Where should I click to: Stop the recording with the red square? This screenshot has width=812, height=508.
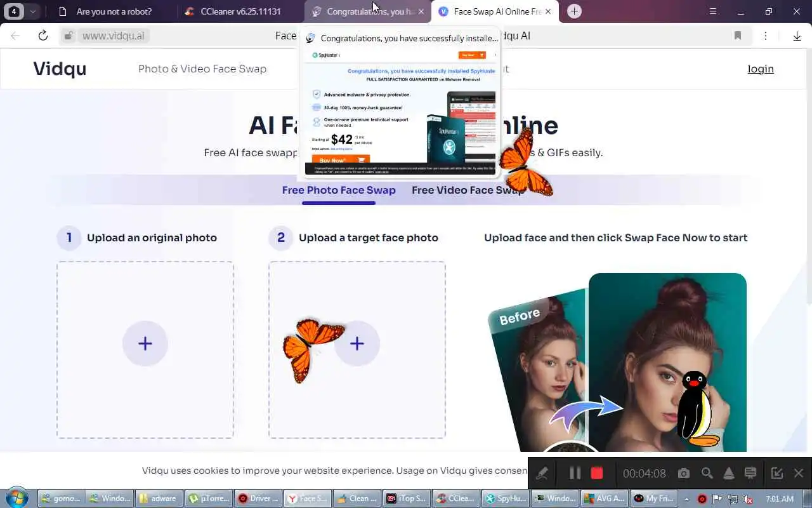[596, 473]
